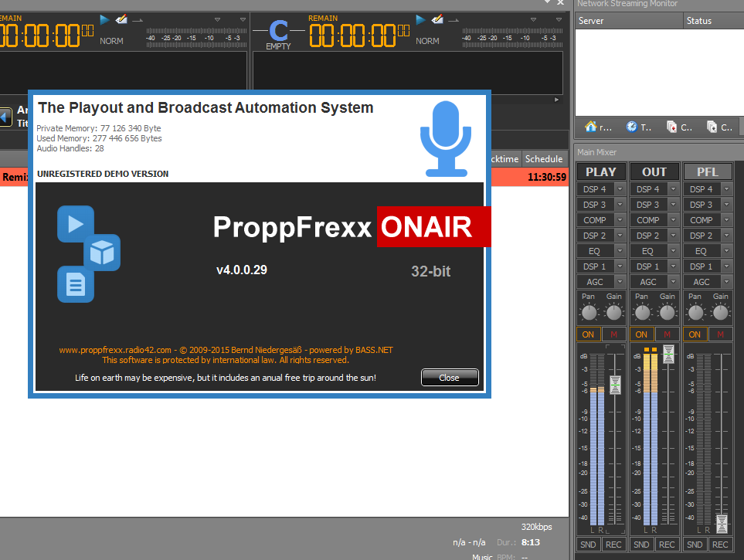Toggle SND on the OUT channel
The width and height of the screenshot is (744, 560).
[x=641, y=545]
